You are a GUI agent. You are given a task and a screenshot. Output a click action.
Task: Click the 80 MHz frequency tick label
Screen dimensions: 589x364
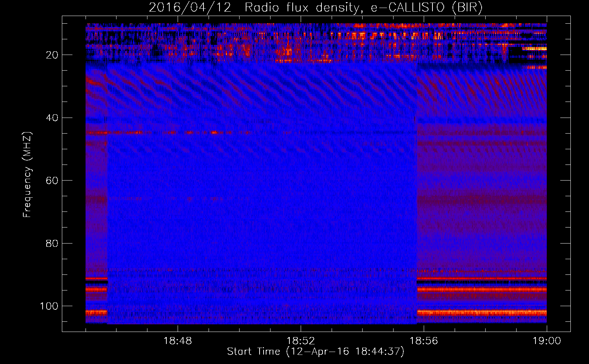[52, 243]
